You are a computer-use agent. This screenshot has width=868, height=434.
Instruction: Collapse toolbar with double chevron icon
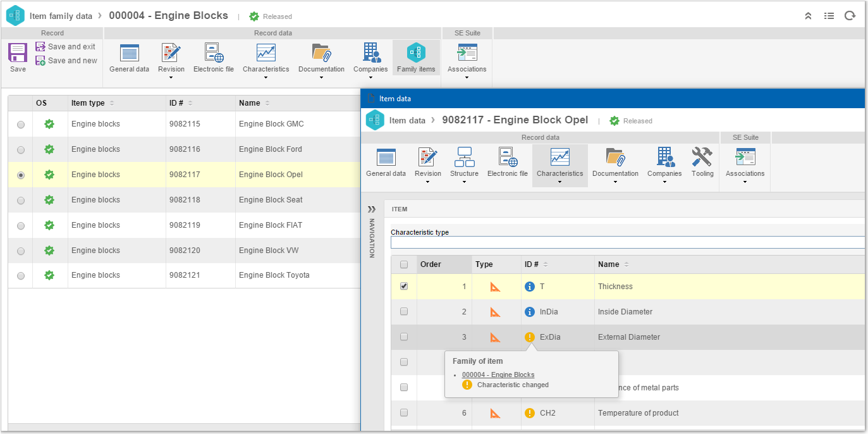point(808,16)
